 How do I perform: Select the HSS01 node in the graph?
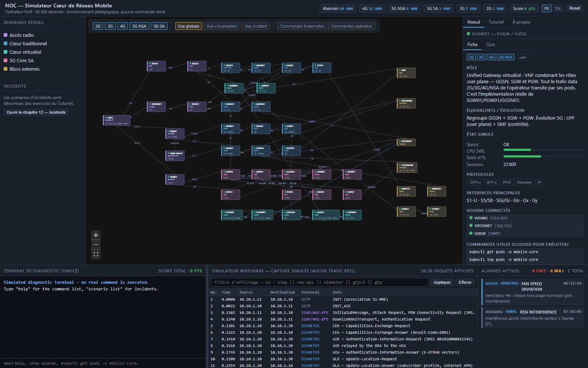point(291,129)
